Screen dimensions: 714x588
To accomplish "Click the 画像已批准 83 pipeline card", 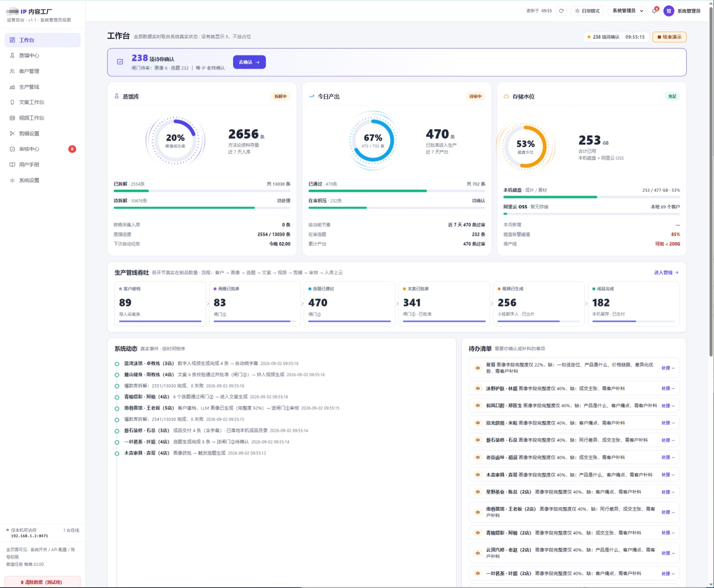I will point(255,304).
